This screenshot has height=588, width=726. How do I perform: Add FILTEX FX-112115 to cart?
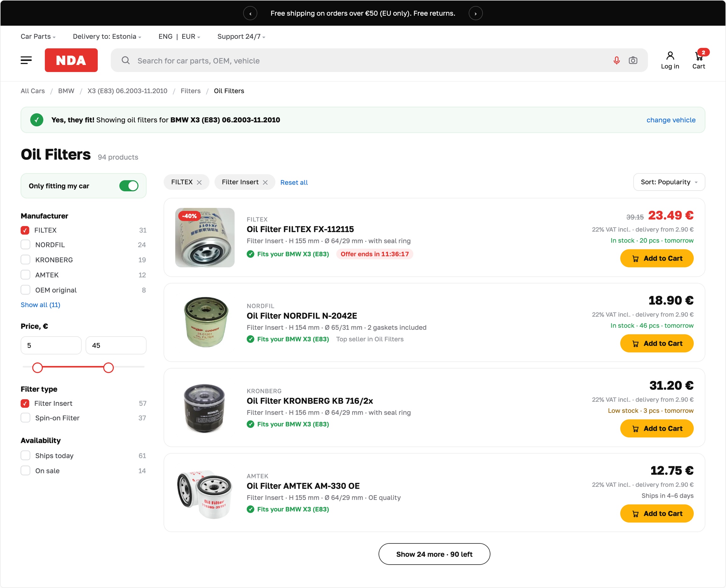pyautogui.click(x=657, y=258)
